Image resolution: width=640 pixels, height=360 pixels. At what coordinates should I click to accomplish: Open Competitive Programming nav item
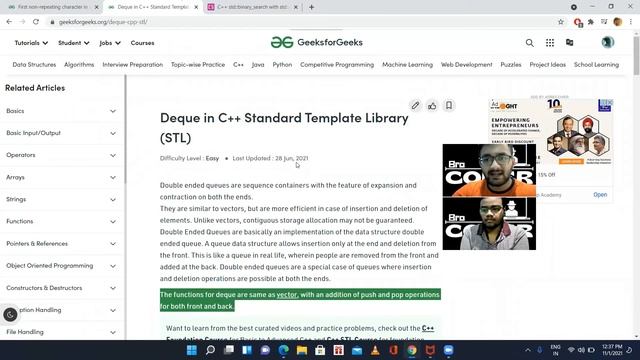[337, 64]
